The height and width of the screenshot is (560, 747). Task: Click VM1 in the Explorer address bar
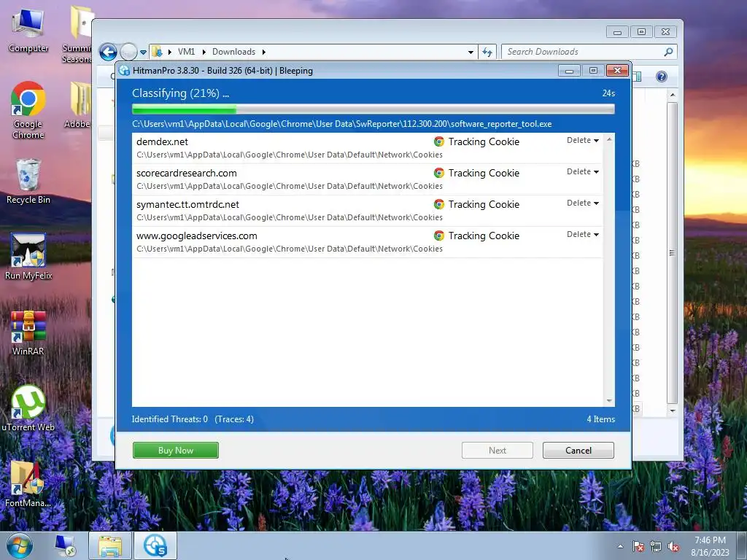pyautogui.click(x=186, y=52)
